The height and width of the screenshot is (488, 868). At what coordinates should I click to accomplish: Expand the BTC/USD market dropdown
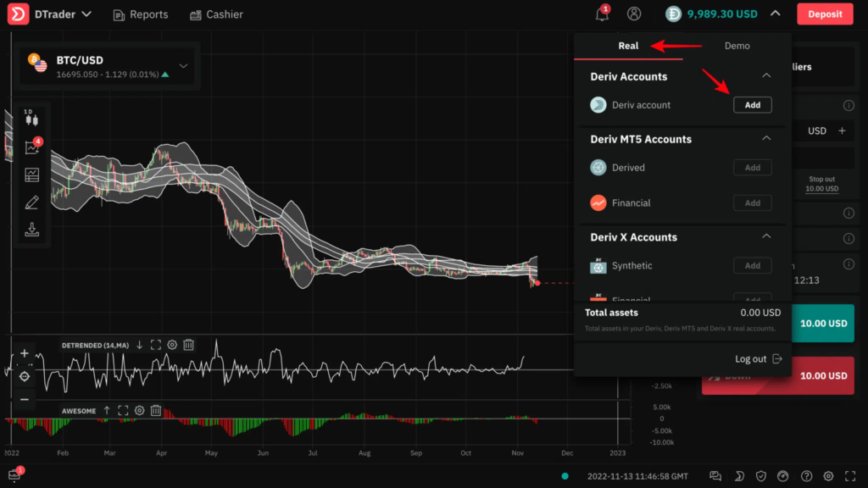click(x=184, y=66)
